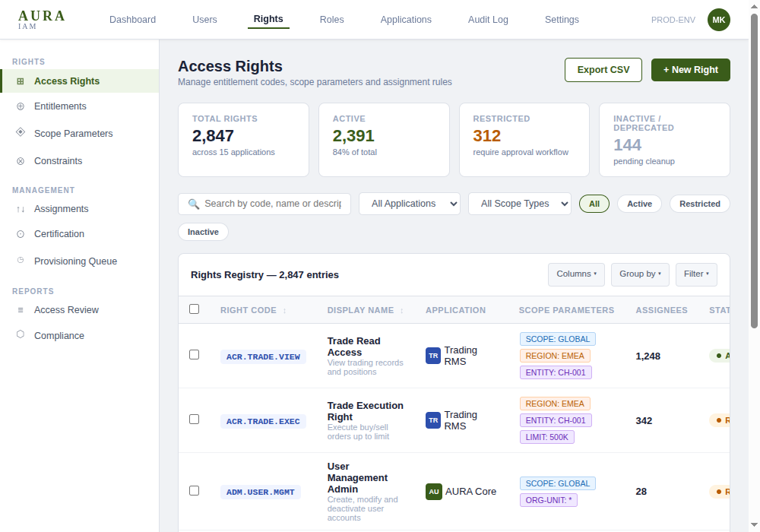760x532 pixels.
Task: Expand the All Scope Types dropdown
Action: click(x=519, y=204)
